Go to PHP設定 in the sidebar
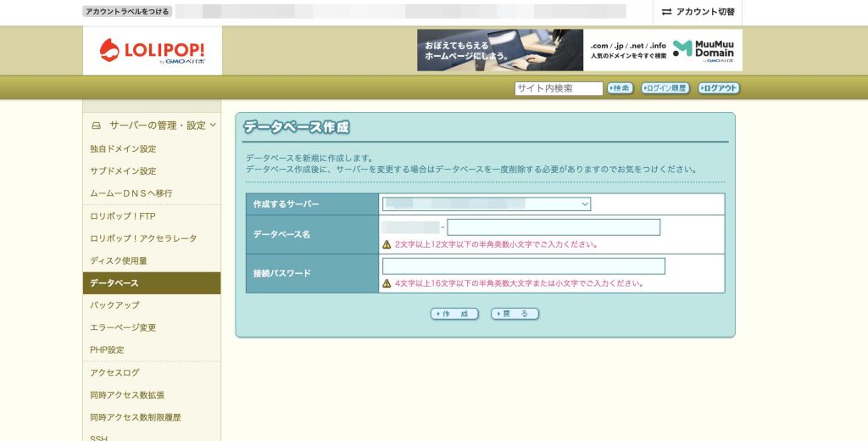The width and height of the screenshot is (868, 441). point(107,349)
